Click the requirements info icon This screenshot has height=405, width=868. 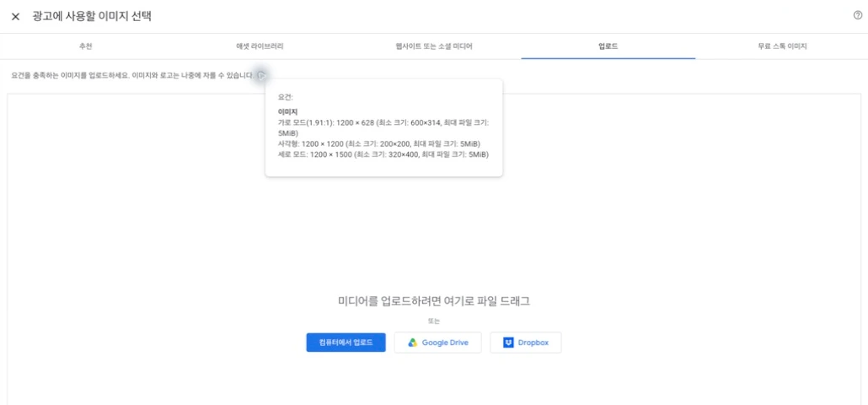(262, 75)
